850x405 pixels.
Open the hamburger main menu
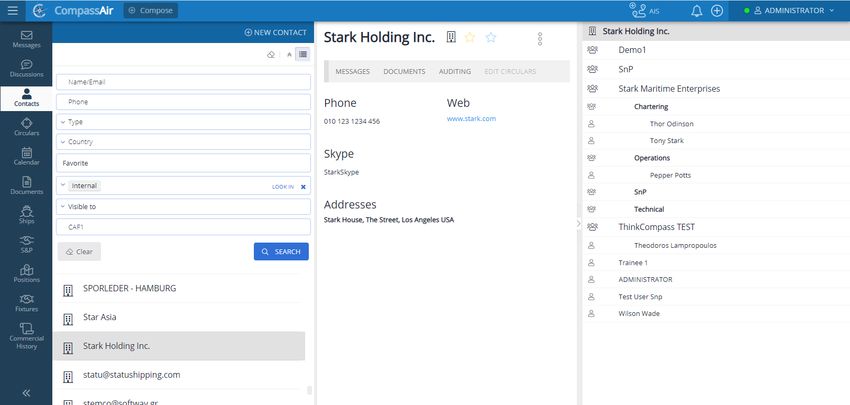point(12,10)
